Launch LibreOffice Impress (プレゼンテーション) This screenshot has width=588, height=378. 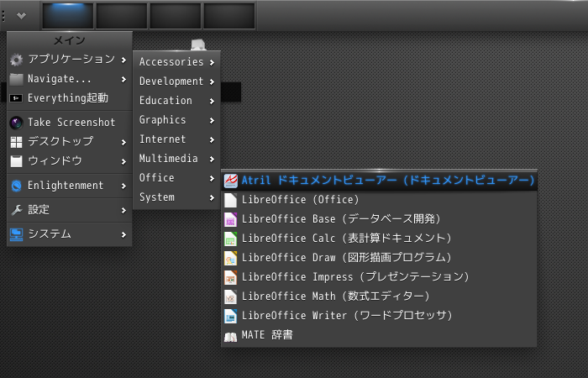click(x=379, y=277)
